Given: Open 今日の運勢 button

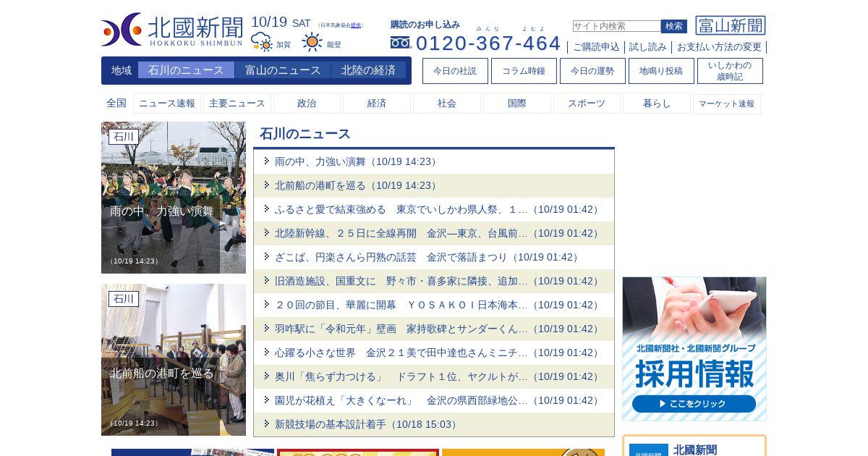Looking at the screenshot, I should coord(592,71).
